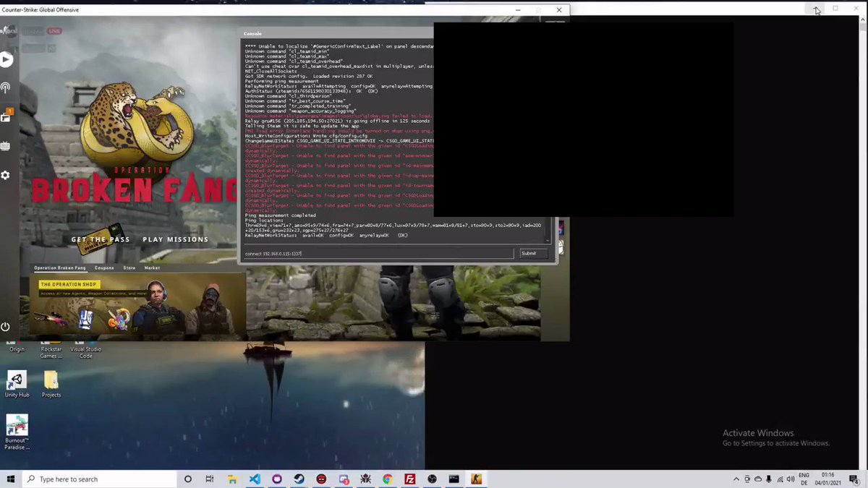Click the CS:GO Play button in sidebar
This screenshot has height=488, width=868.
(6, 60)
